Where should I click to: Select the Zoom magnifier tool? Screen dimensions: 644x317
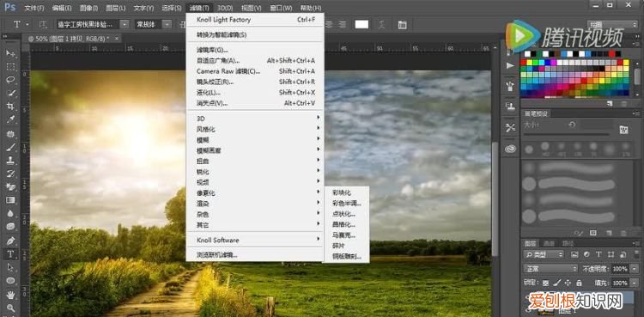[10, 308]
